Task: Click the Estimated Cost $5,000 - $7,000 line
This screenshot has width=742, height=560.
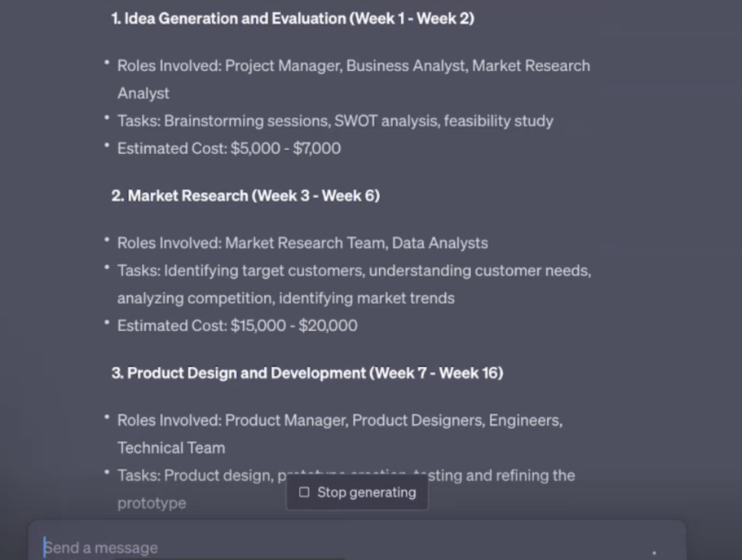Action: pos(229,148)
